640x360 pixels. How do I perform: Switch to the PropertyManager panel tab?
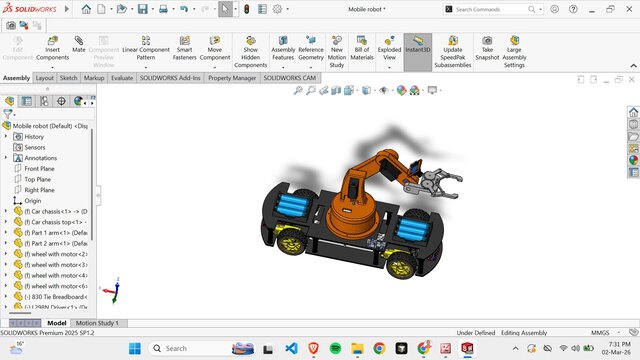tap(27, 101)
